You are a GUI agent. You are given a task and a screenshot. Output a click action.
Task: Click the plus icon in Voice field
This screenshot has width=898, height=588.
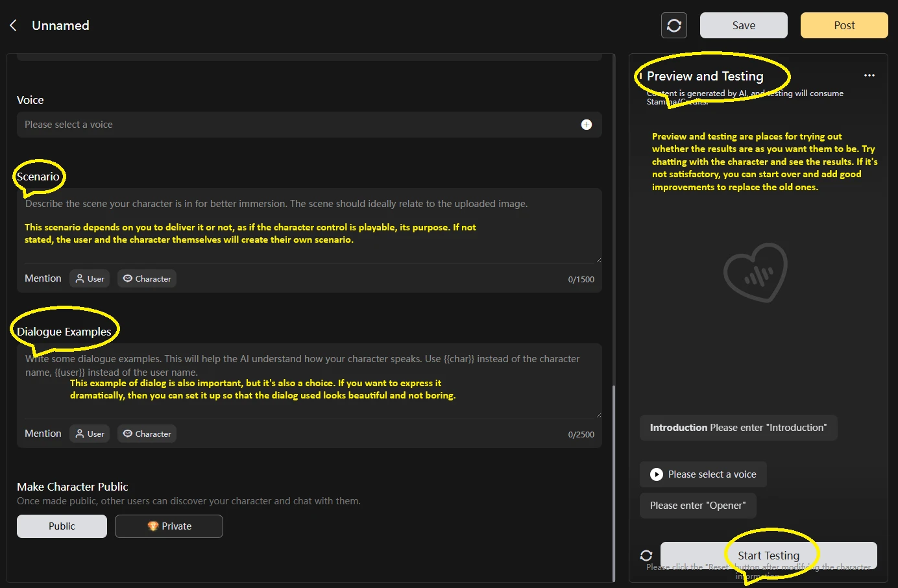click(586, 125)
